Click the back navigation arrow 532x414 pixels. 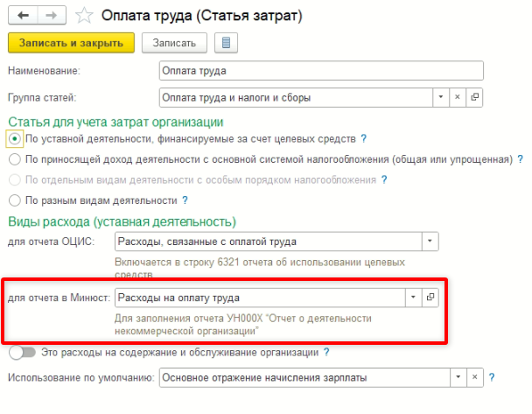[x=22, y=15]
